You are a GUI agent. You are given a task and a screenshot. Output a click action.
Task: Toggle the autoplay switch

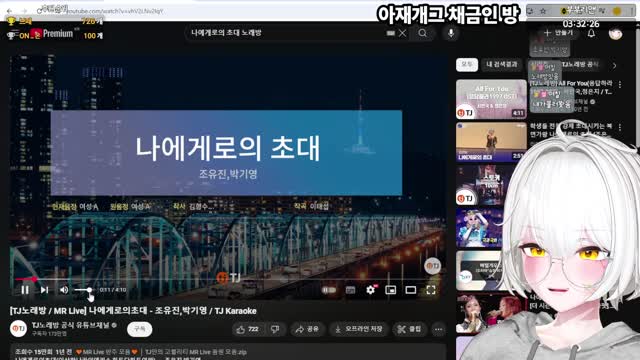pyautogui.click(x=329, y=290)
